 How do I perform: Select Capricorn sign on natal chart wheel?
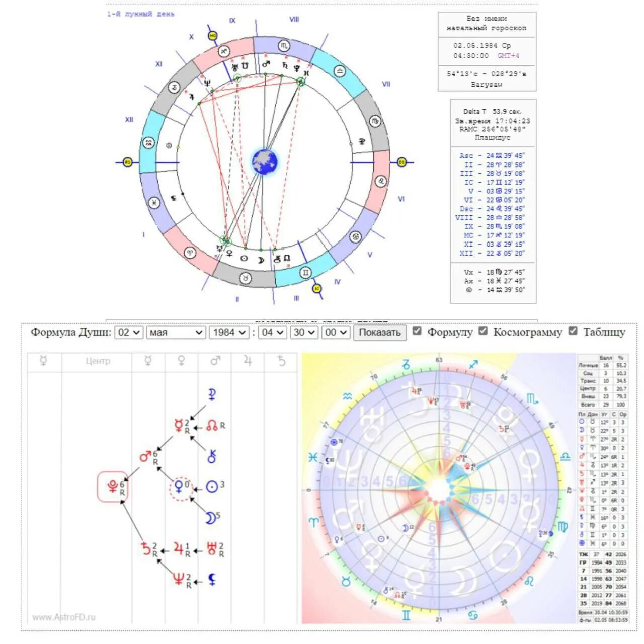coord(174,87)
